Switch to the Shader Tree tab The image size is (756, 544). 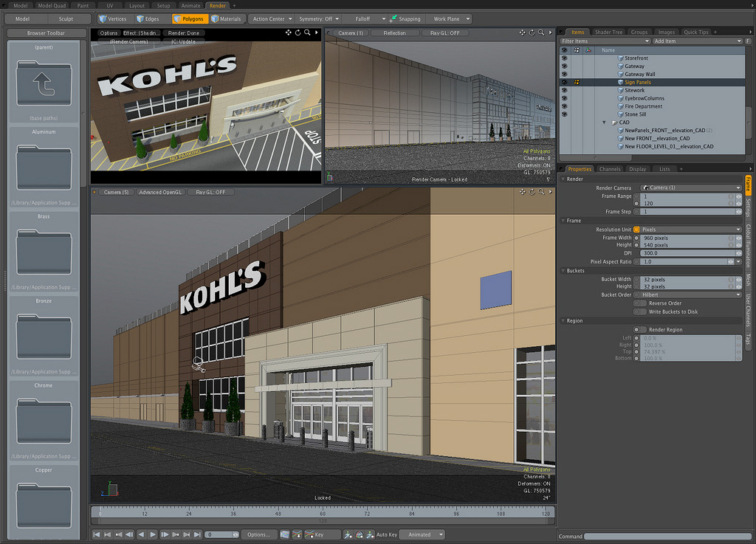point(608,32)
